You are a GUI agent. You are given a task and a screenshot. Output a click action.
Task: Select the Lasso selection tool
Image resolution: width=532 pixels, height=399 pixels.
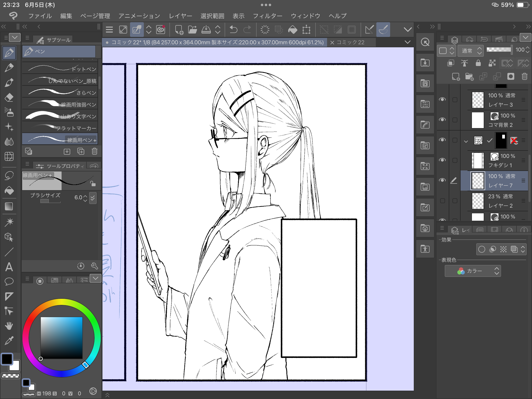click(x=9, y=176)
